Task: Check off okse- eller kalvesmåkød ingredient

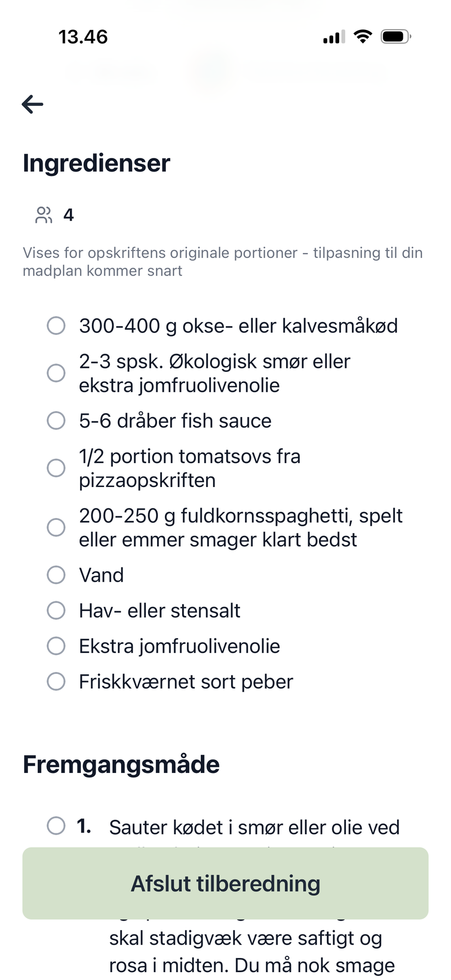Action: click(56, 325)
